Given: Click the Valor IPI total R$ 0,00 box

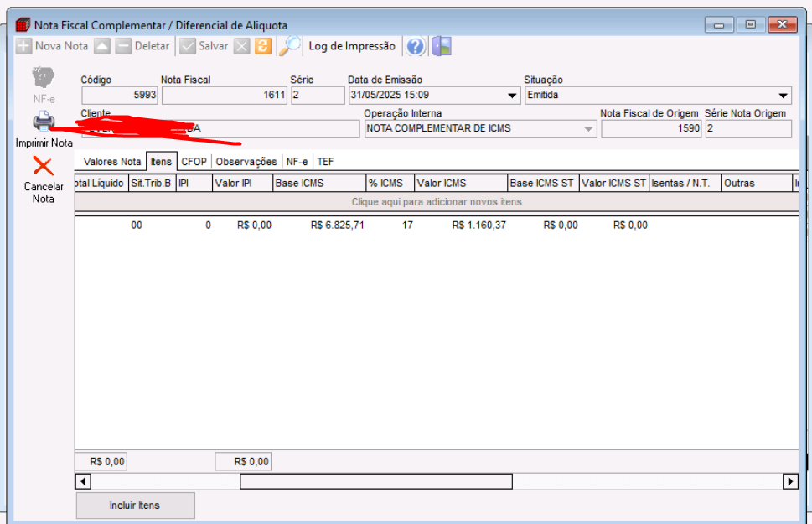Looking at the screenshot, I should (243, 462).
